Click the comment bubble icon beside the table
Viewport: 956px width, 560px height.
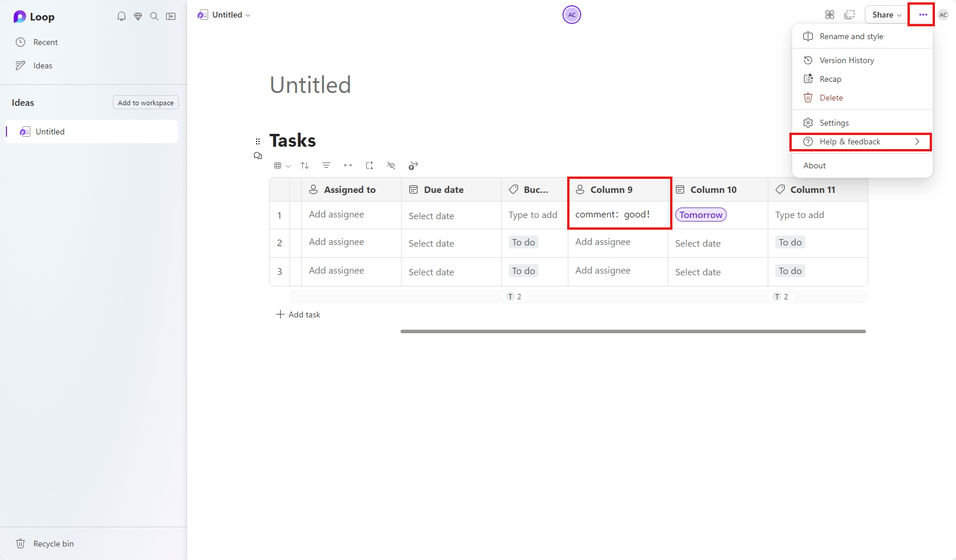pos(258,155)
